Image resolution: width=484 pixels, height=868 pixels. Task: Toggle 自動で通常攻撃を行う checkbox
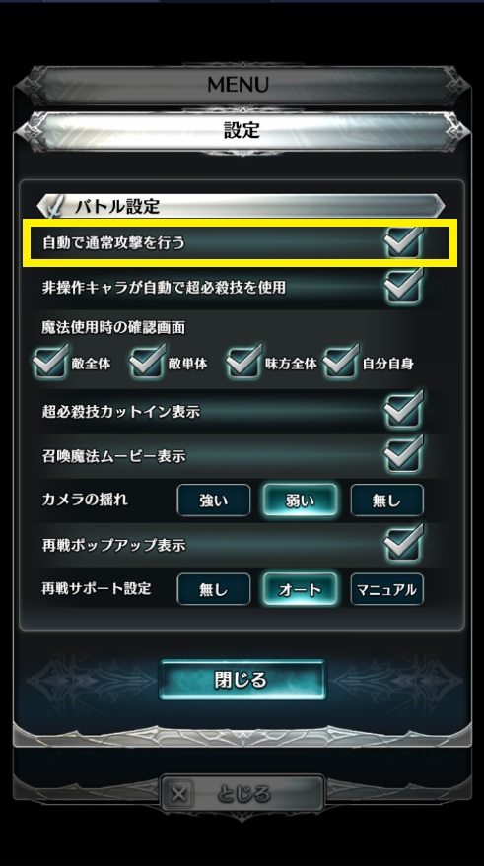404,242
